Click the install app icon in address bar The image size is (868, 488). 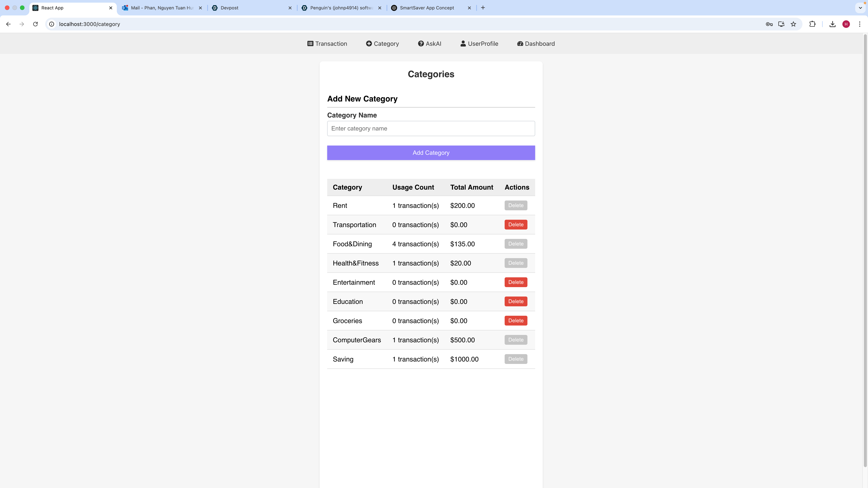(x=781, y=24)
